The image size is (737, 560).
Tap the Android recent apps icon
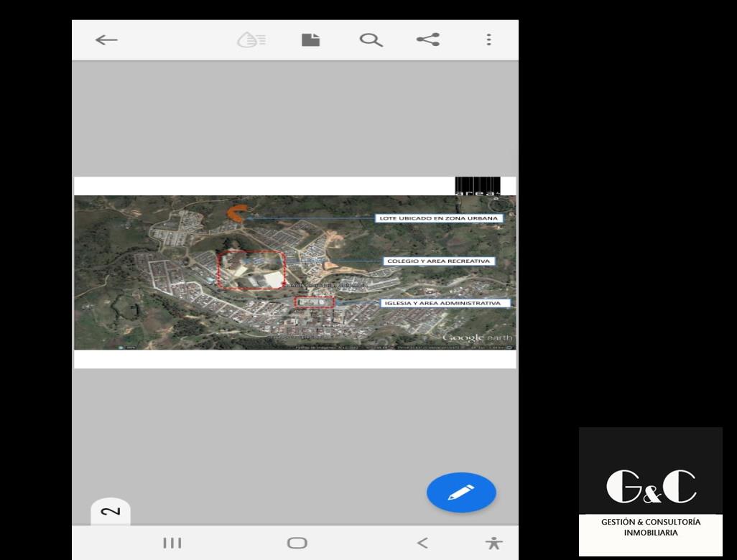[172, 543]
